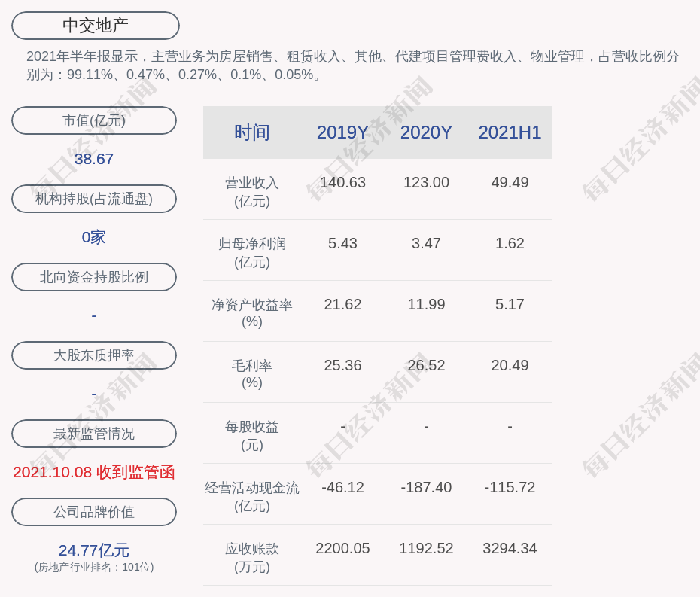Select cash flow value -187.40
Screen dimensions: 700x597
point(426,487)
